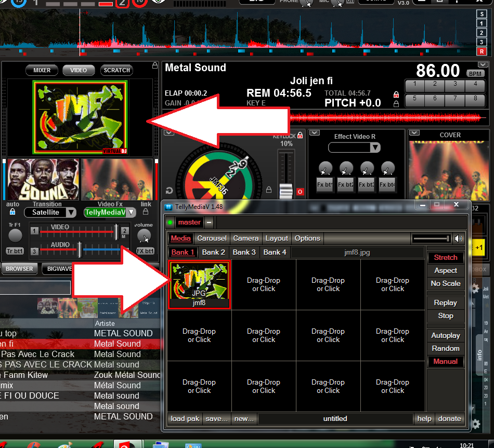Enable Random playback mode
This screenshot has width=494, height=448.
(446, 349)
